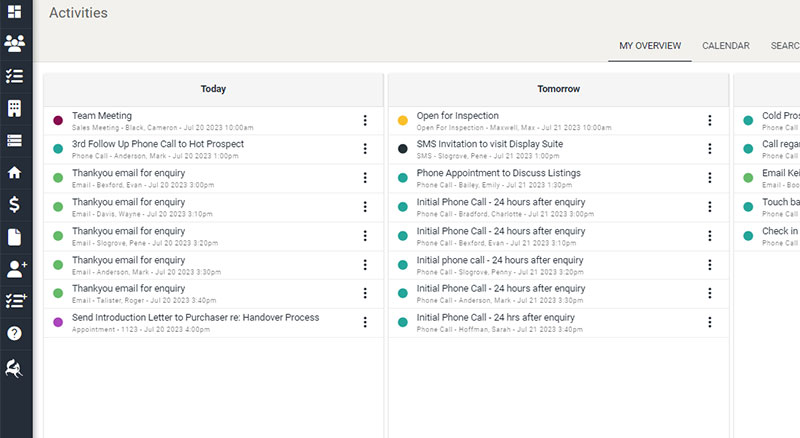Select text 'Appointment - 1123 - Jul 20 2023 4:00pm'

coord(141,330)
